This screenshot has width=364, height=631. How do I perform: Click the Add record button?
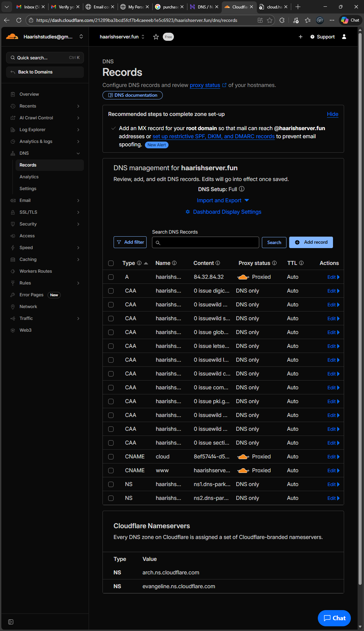coord(311,242)
